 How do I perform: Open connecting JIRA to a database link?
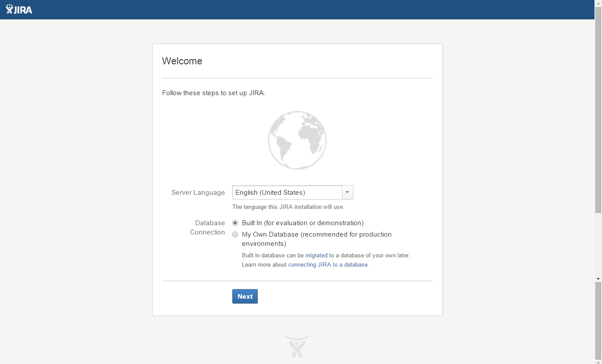[328, 265]
